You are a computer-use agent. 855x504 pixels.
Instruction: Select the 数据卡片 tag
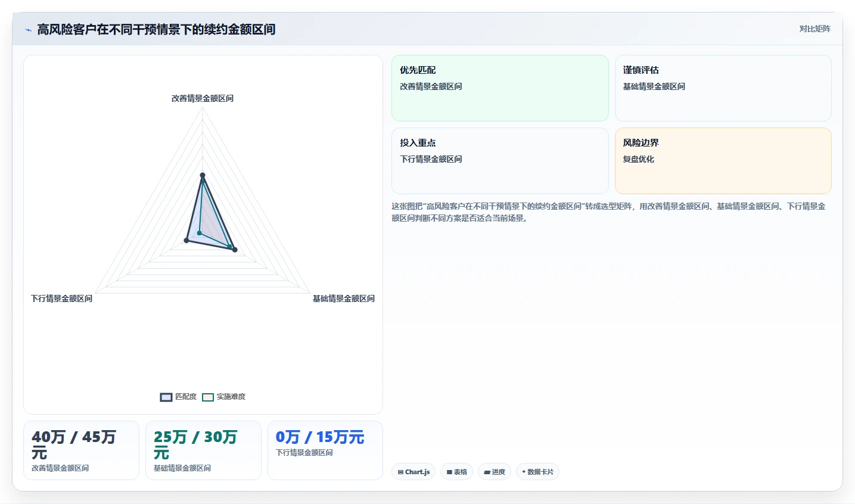(x=537, y=472)
